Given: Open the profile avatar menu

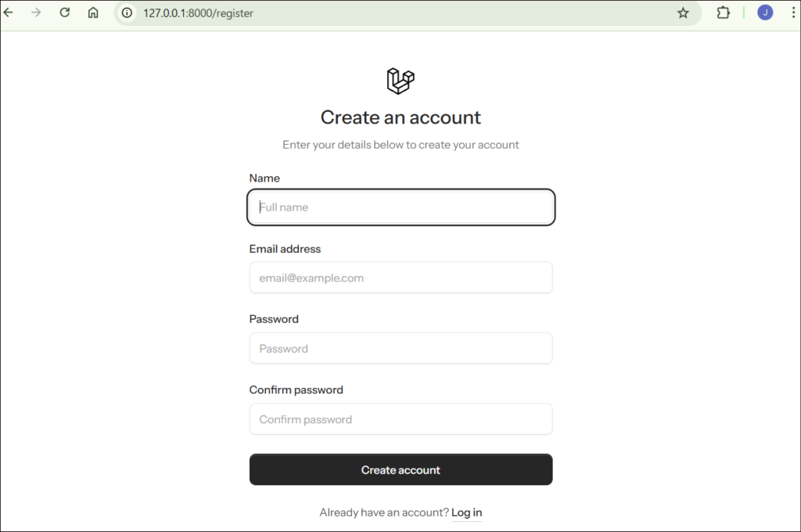Looking at the screenshot, I should point(765,13).
